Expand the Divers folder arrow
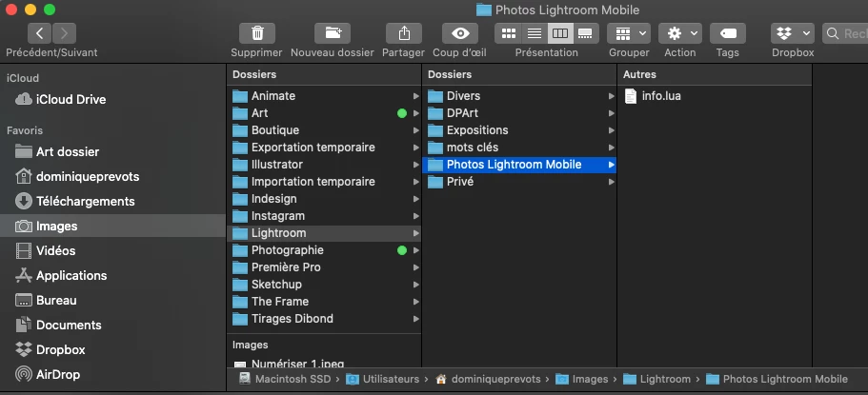868x395 pixels. click(x=611, y=96)
